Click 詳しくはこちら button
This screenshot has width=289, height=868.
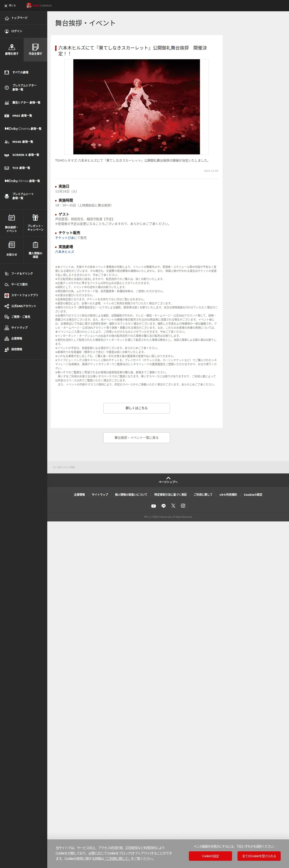pos(137,408)
